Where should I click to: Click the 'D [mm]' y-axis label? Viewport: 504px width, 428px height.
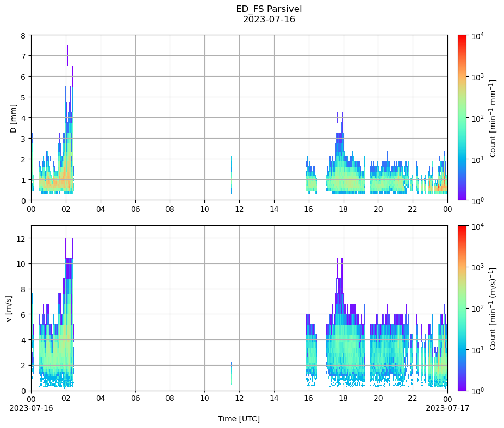coord(13,118)
